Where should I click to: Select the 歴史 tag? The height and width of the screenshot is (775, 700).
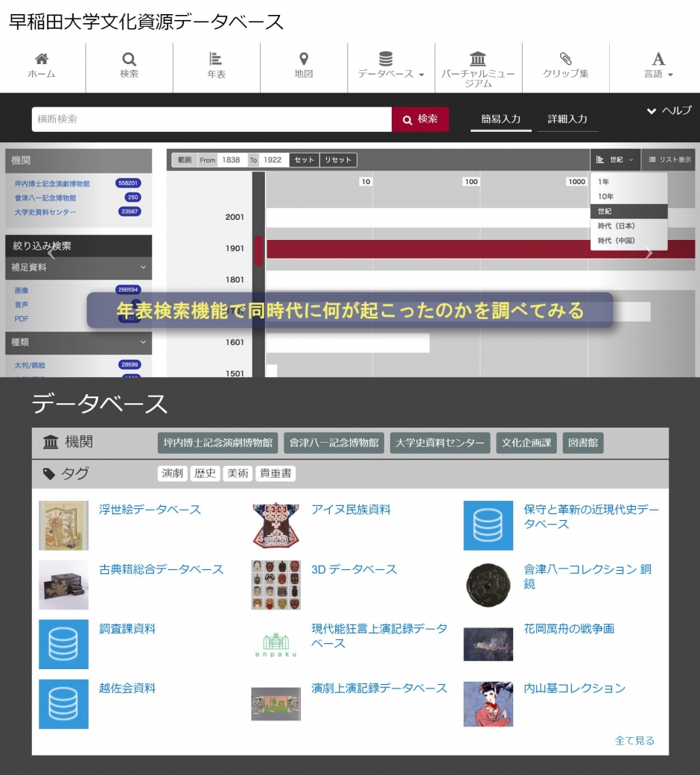(x=205, y=473)
